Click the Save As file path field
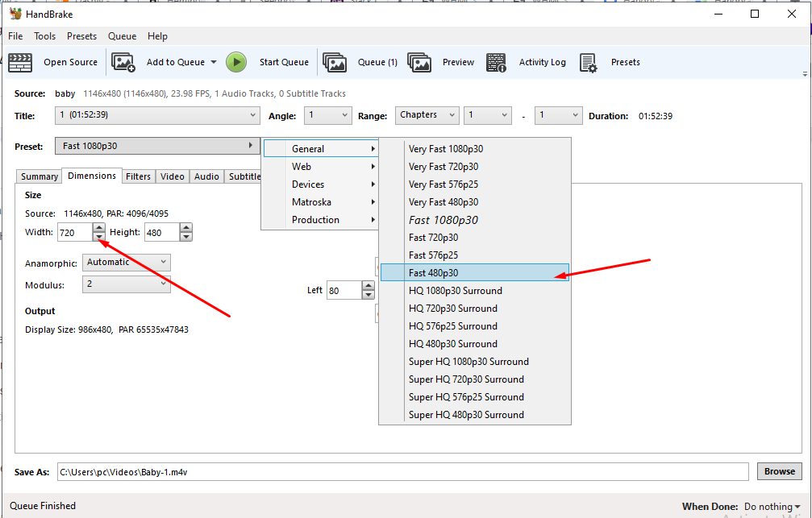 click(x=402, y=472)
